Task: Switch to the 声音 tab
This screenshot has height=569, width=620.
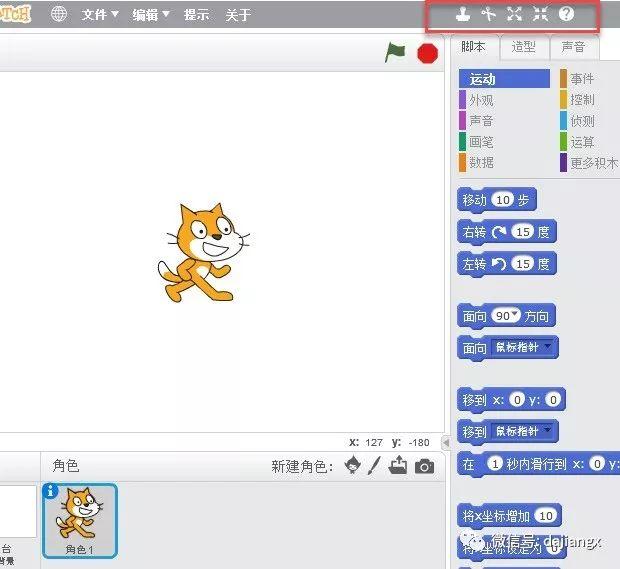Action: (x=574, y=47)
